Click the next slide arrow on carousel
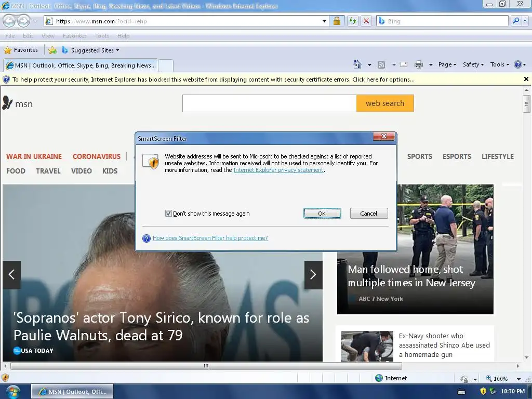Viewport: 532px width, 399px height. (313, 274)
